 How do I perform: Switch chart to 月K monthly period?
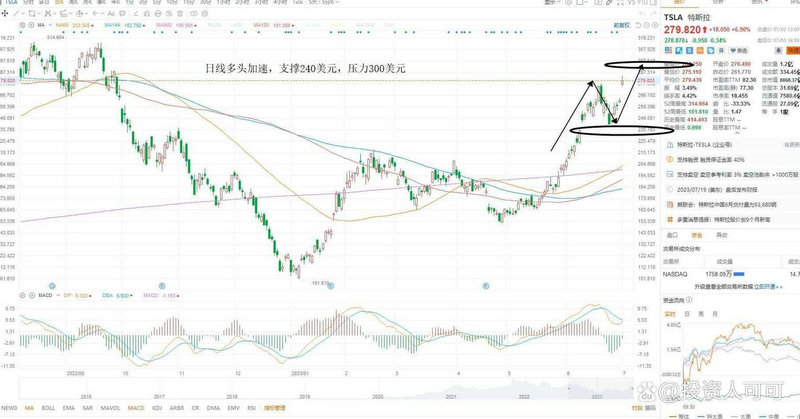coord(88,3)
